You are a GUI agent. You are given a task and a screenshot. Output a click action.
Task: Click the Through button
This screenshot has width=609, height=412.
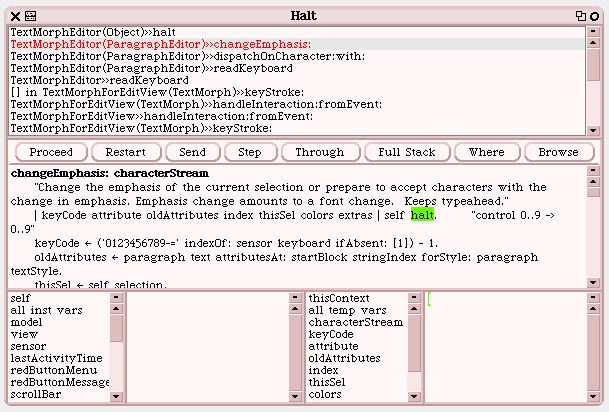[320, 152]
